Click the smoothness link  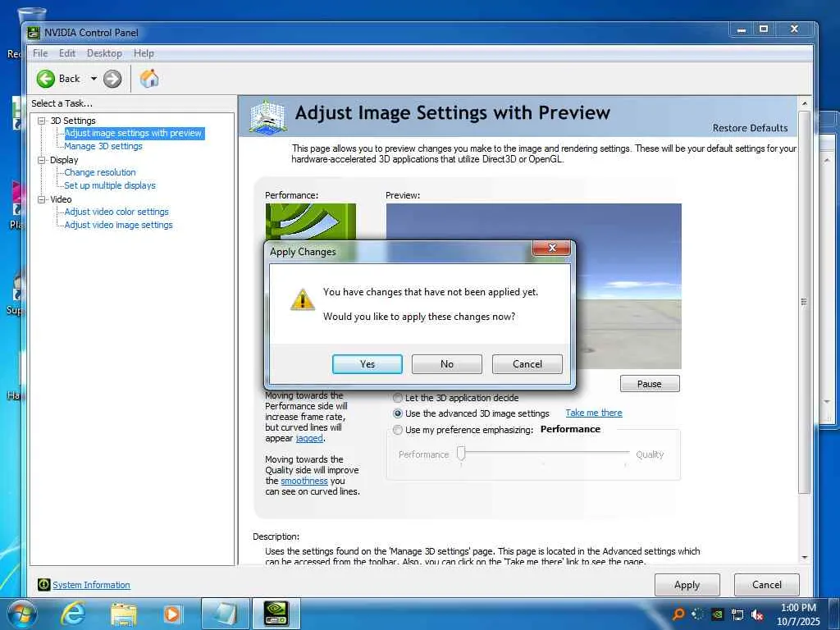coord(304,481)
